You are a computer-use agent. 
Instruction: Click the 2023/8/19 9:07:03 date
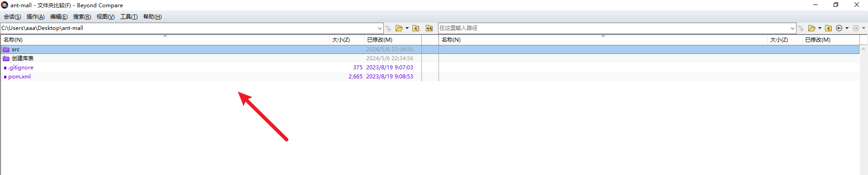389,68
